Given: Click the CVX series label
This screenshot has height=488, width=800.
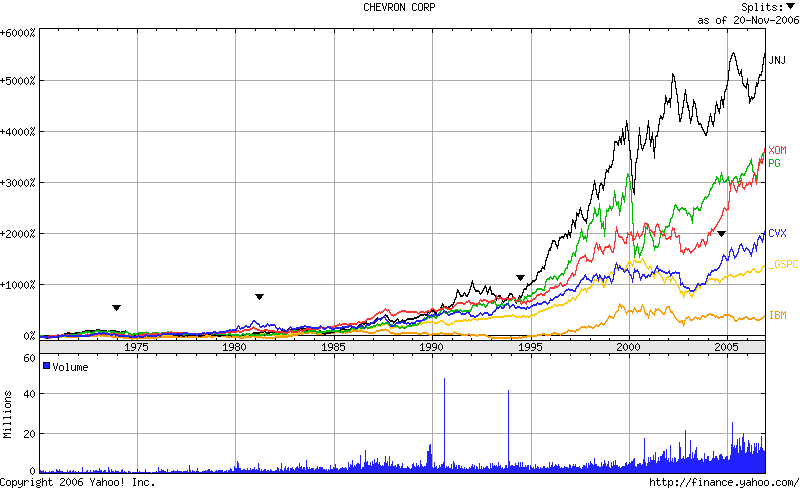Looking at the screenshot, I should (778, 233).
